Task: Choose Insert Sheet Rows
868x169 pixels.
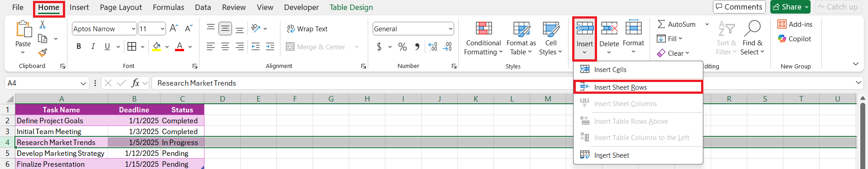Action: (638, 87)
